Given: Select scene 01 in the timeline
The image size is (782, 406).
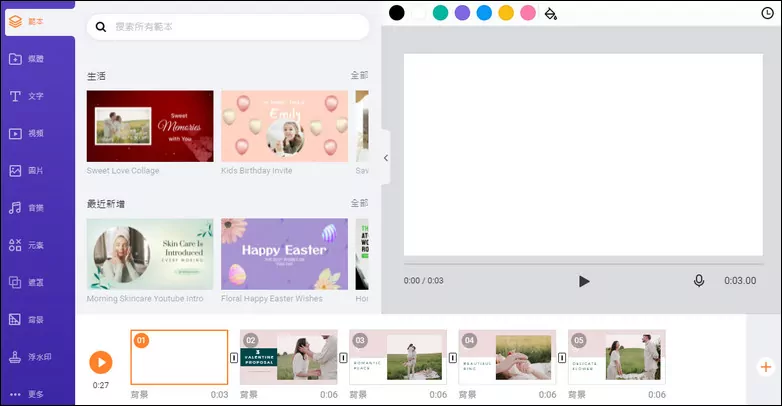Looking at the screenshot, I should (180, 357).
